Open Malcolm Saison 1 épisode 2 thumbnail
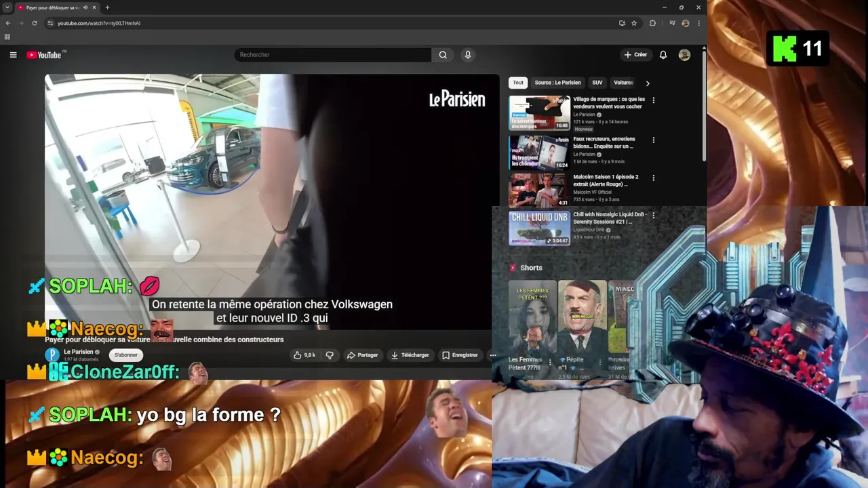This screenshot has height=488, width=868. pos(539,190)
